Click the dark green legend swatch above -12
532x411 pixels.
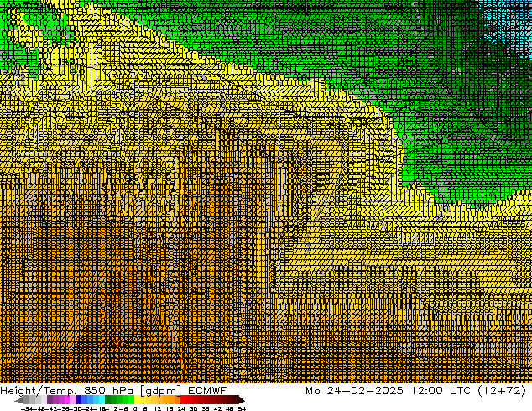[x=108, y=399]
